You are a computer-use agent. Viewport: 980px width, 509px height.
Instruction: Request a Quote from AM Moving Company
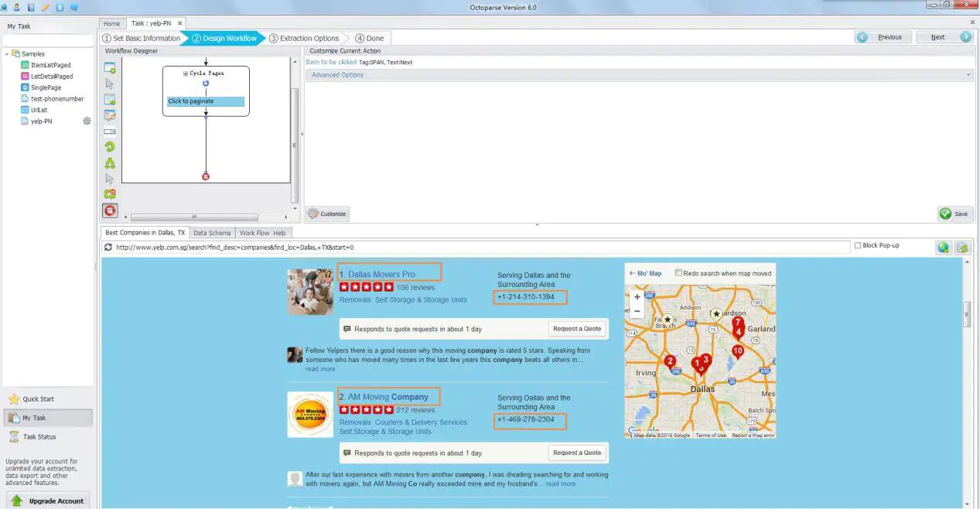[x=576, y=453]
